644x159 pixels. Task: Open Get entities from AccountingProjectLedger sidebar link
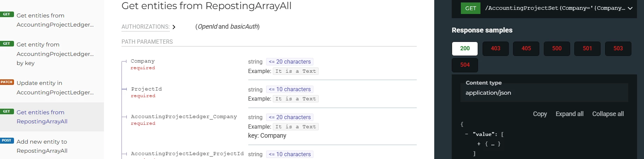(x=55, y=20)
